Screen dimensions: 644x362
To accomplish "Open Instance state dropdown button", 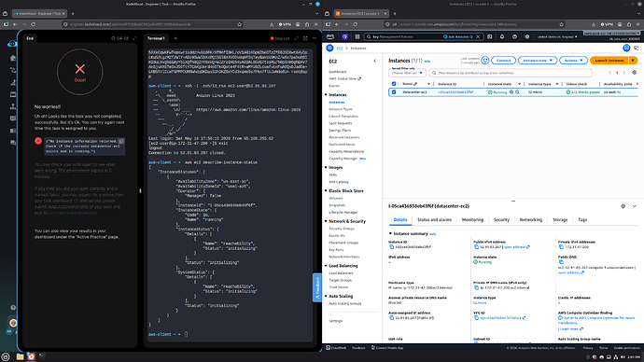I will (538, 61).
